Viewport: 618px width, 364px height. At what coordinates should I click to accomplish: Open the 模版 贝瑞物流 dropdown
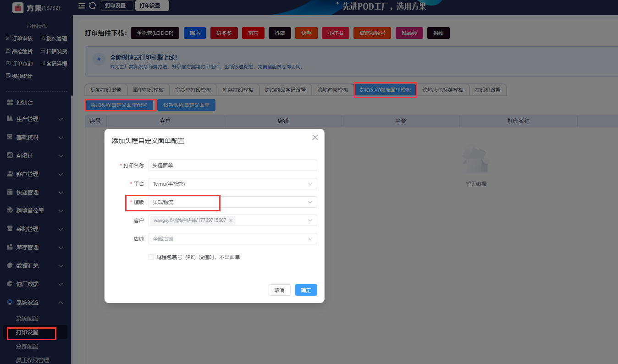pos(233,202)
